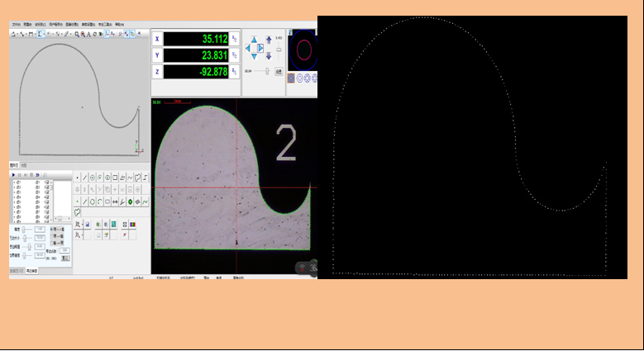
Task: Open the first menu in the menu bar
Action: [16, 25]
